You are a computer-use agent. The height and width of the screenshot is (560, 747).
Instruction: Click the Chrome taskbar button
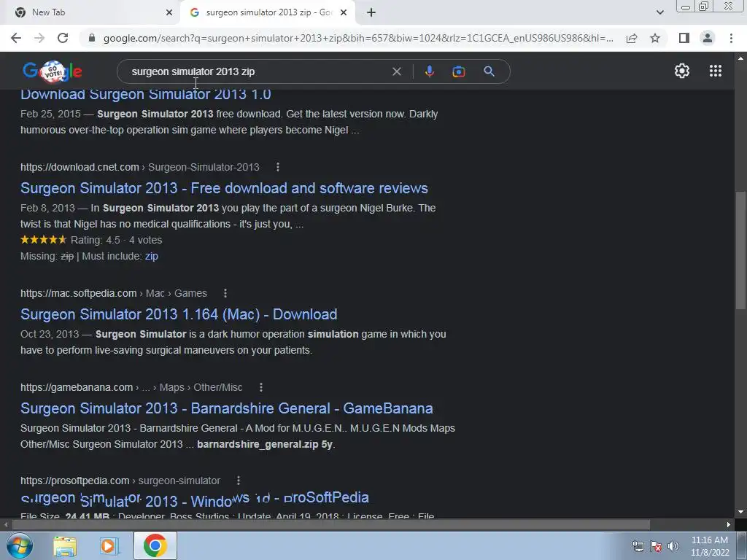click(155, 545)
